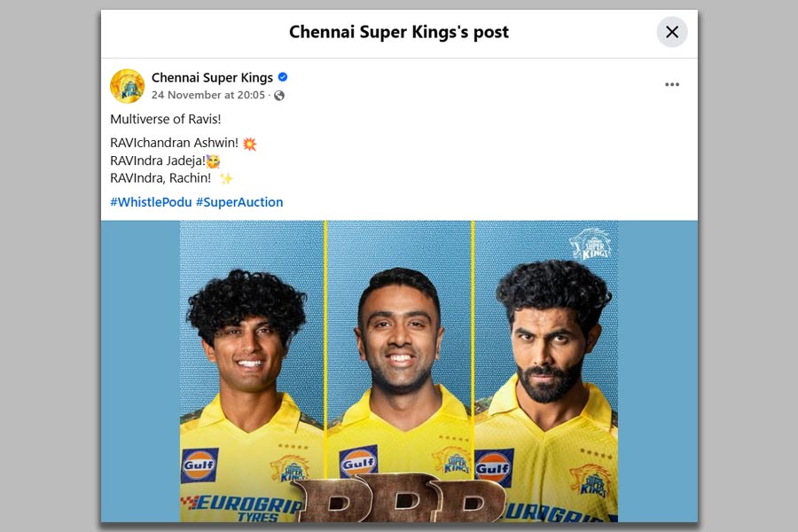Click the Multiverse of Ravis! caption text
798x532 pixels.
(x=166, y=119)
